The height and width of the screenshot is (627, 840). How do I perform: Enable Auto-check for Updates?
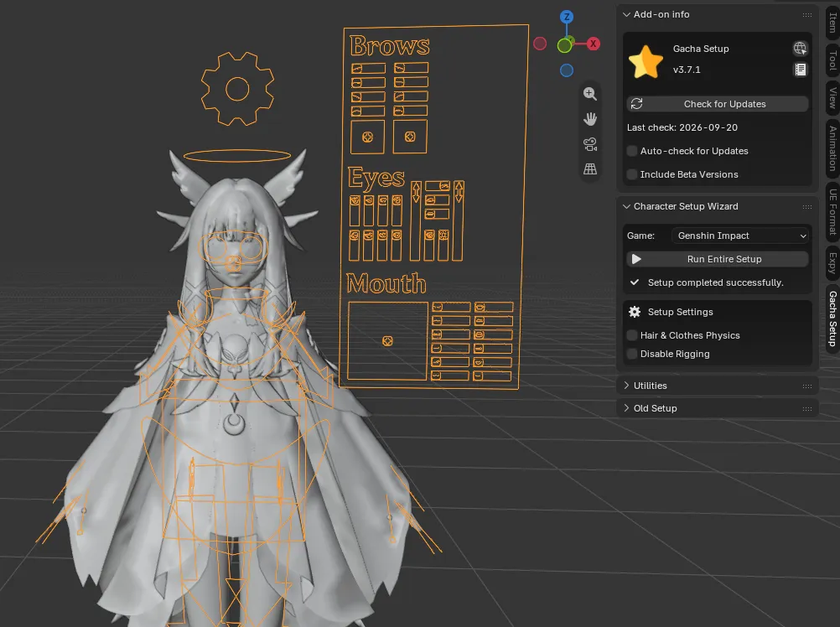pos(632,151)
